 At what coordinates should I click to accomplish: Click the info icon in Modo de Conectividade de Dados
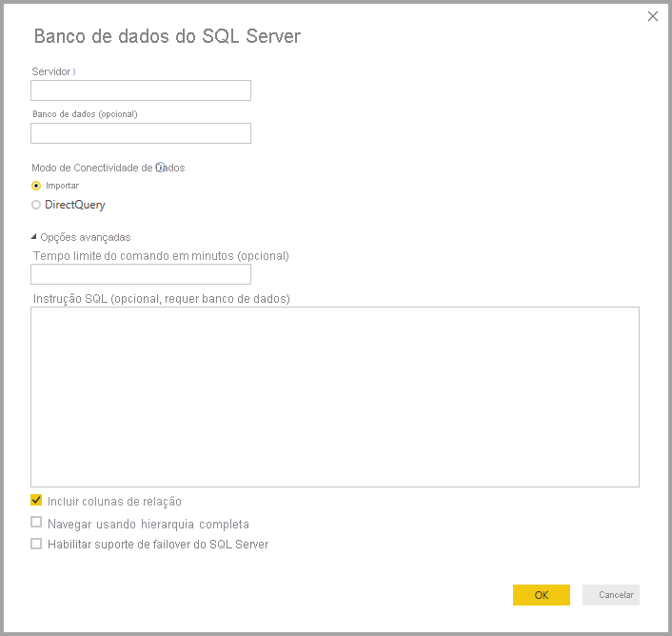160,168
